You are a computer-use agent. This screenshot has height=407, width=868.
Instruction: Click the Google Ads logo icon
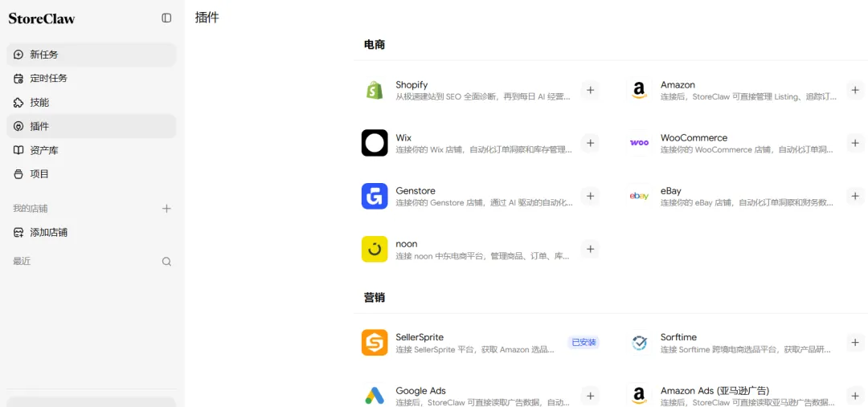[x=375, y=396]
